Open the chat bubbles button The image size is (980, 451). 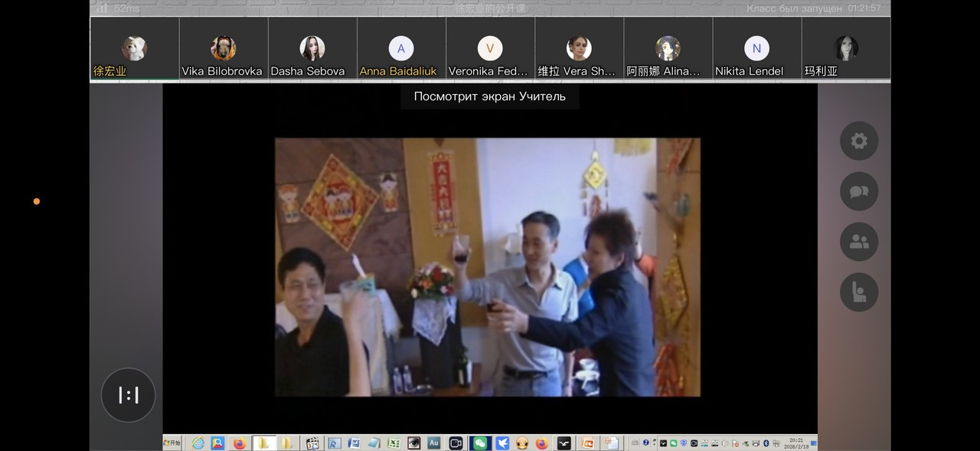859,191
